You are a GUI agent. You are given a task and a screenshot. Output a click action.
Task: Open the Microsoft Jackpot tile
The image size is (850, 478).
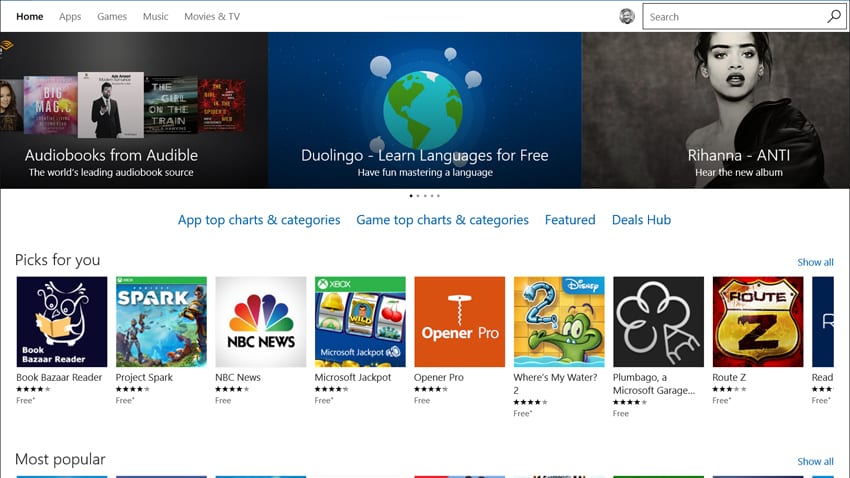click(360, 322)
